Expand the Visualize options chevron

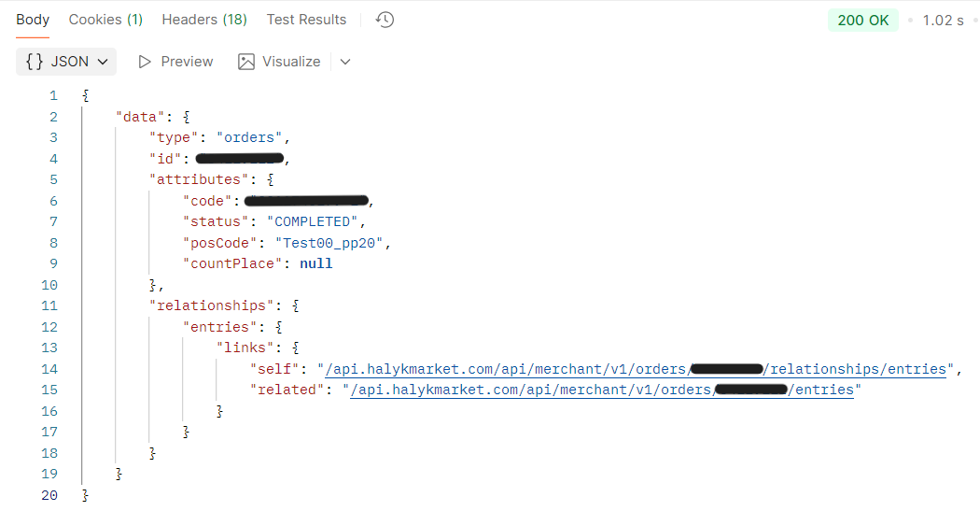(x=345, y=62)
